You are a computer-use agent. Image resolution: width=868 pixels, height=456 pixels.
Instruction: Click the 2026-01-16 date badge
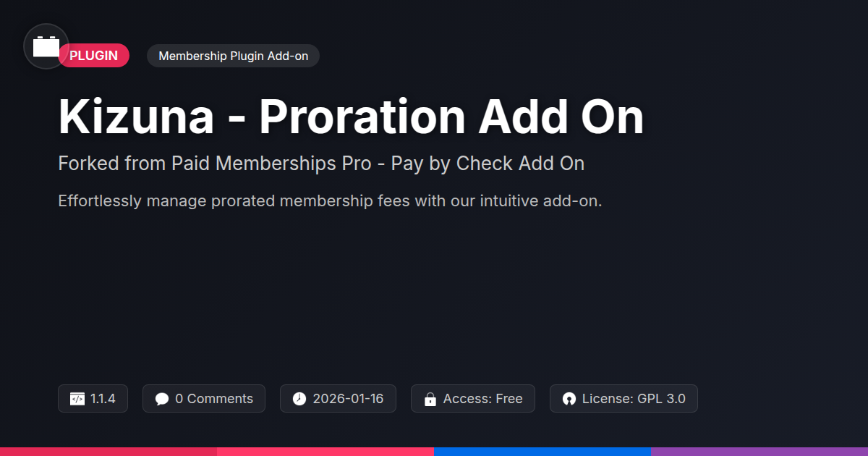coord(338,399)
